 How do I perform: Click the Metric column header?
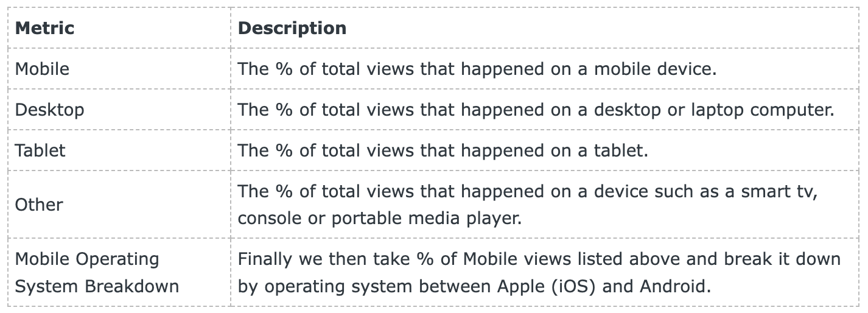point(44,28)
